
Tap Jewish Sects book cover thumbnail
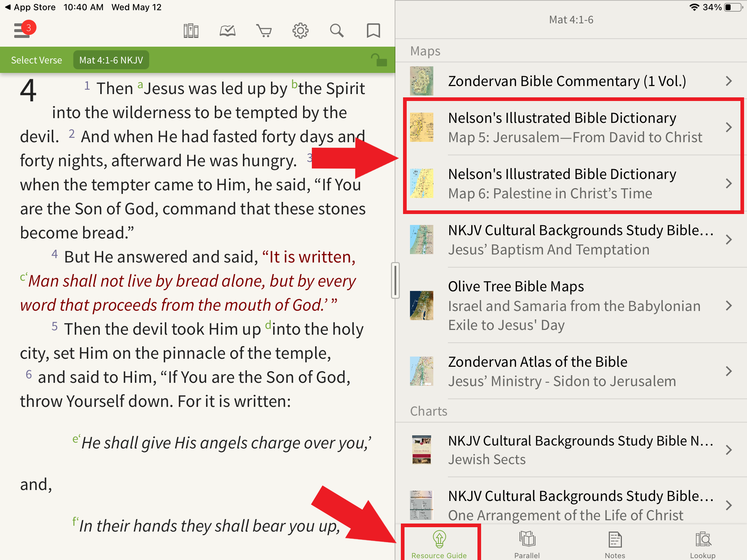[422, 450]
